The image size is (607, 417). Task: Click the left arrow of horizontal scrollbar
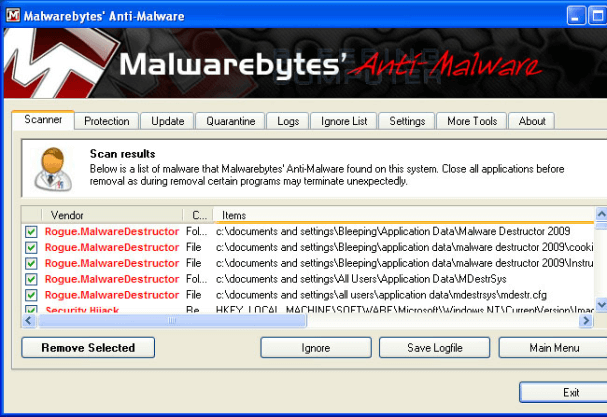29,321
